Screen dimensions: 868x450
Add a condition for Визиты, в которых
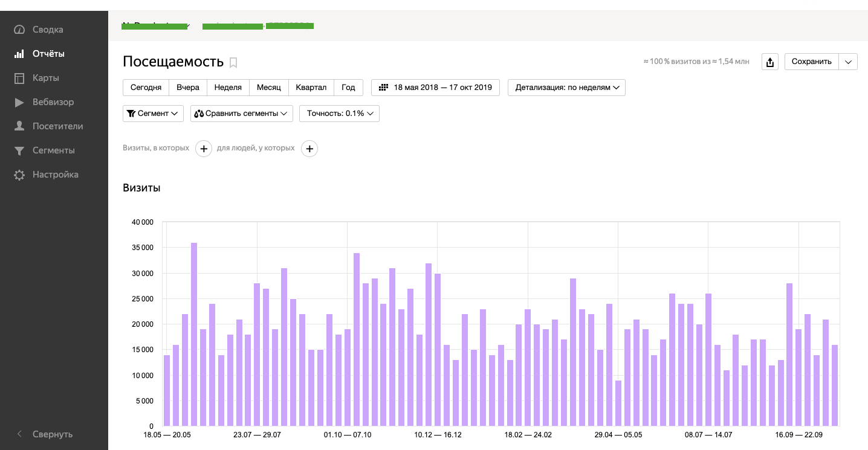204,149
